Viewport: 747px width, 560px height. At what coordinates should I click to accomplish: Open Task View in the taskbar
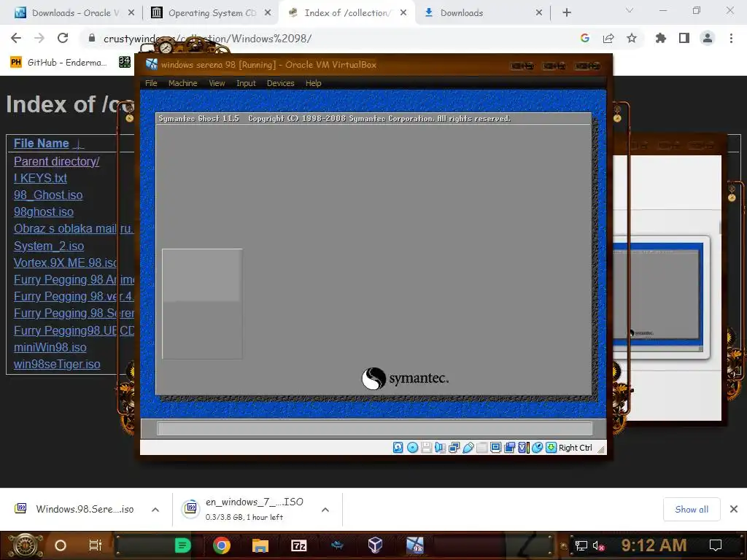(x=96, y=545)
